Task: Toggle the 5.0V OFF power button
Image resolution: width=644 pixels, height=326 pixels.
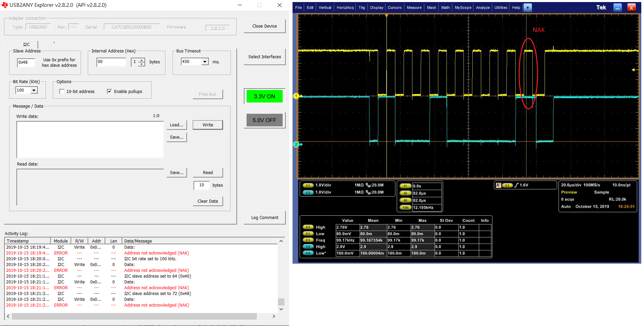Action: [x=265, y=120]
